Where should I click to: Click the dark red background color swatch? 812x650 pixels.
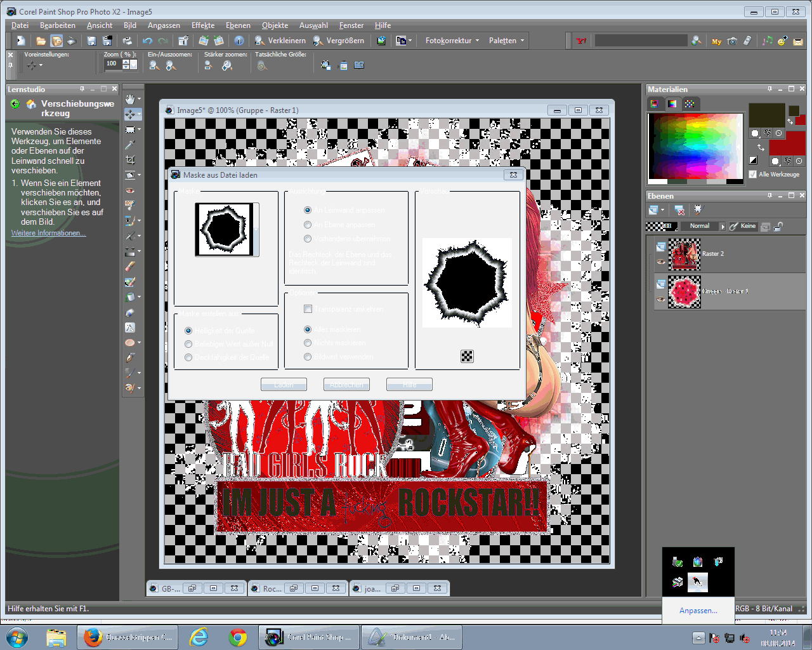click(x=787, y=143)
